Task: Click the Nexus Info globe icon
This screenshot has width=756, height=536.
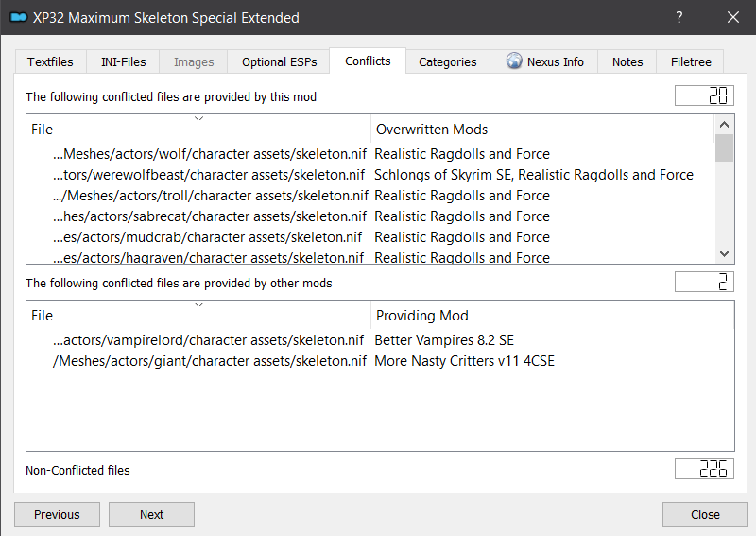Action: (x=514, y=61)
